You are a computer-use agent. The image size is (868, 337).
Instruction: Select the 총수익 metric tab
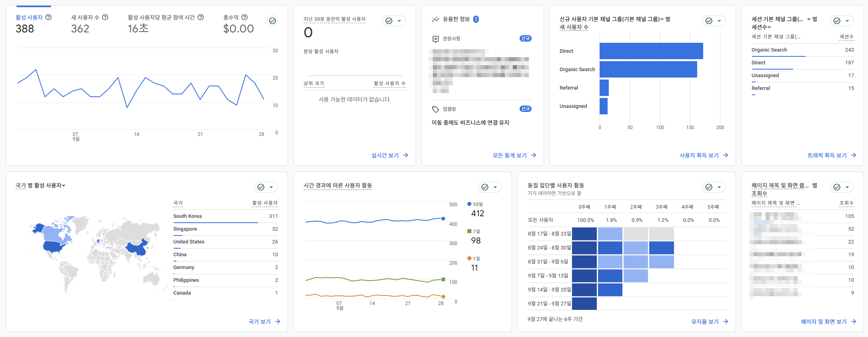click(x=231, y=18)
